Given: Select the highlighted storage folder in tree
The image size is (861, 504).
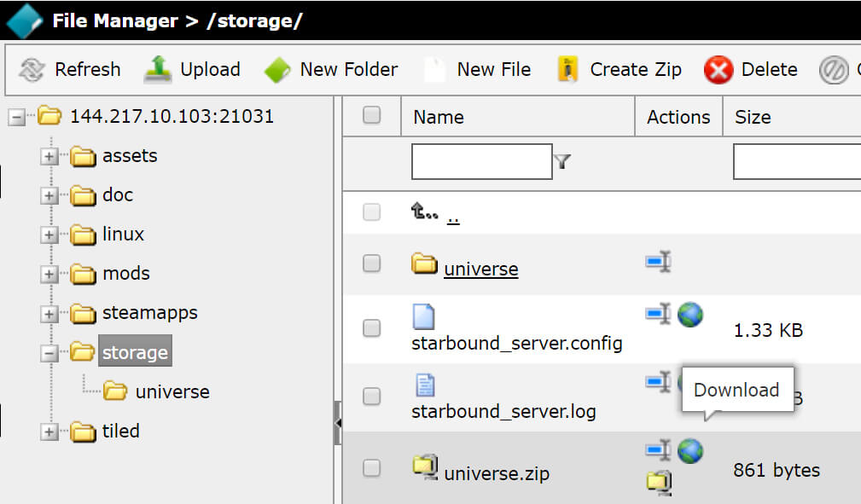Looking at the screenshot, I should (x=135, y=351).
